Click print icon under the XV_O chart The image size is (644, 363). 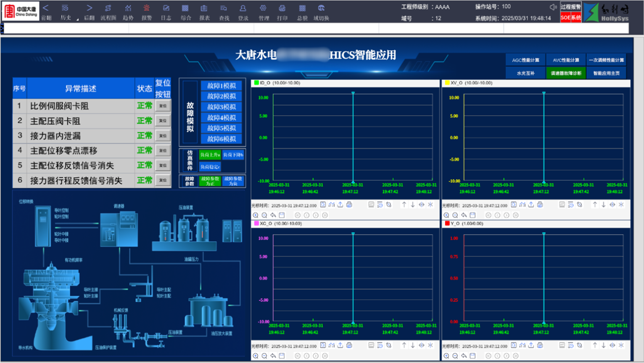[540, 205]
